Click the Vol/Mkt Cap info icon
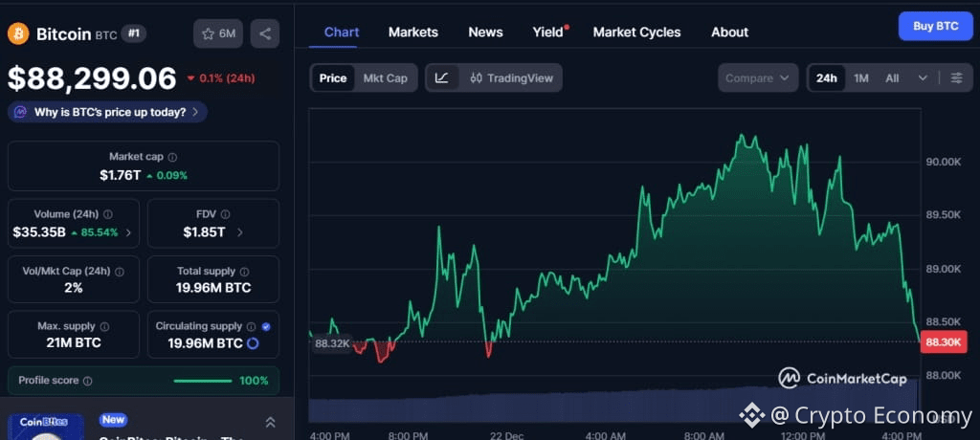This screenshot has height=440, width=980. [x=120, y=272]
